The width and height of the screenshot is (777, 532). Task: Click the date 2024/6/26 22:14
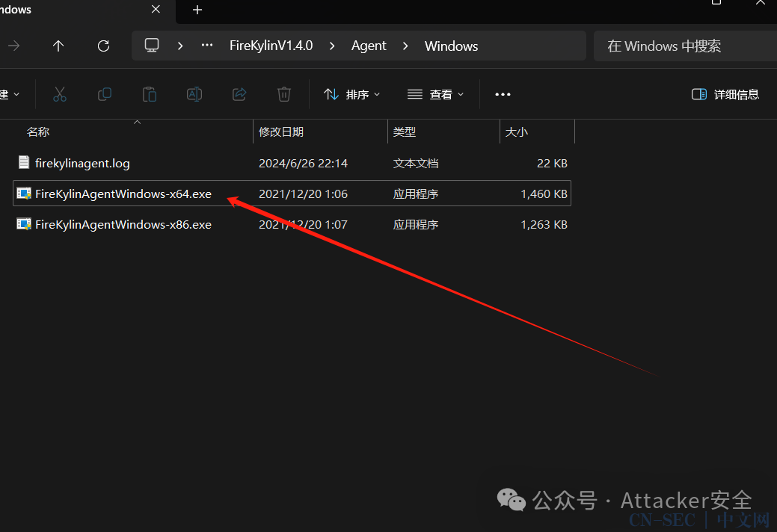click(x=304, y=164)
